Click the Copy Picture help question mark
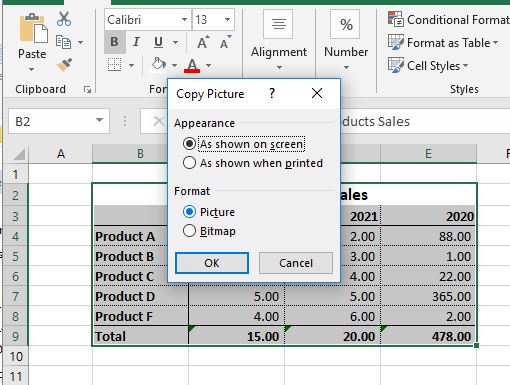Image resolution: width=510 pixels, height=385 pixels. click(x=272, y=94)
